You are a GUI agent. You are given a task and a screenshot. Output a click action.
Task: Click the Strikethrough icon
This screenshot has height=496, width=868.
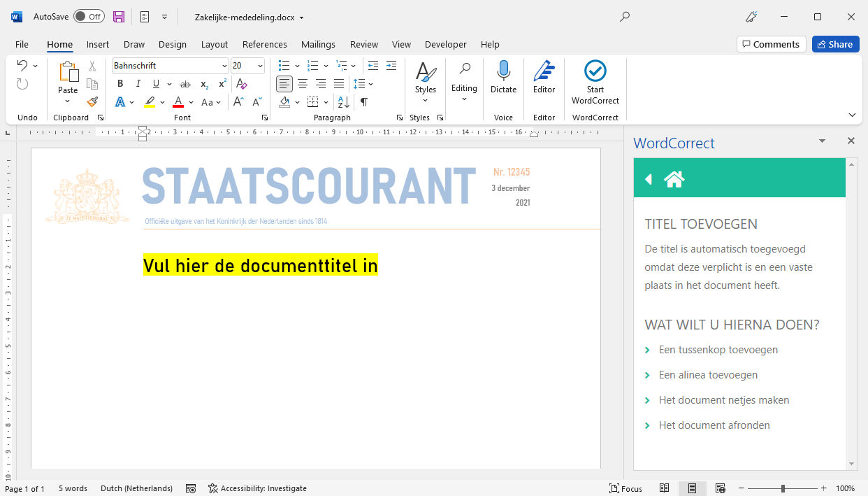tap(185, 84)
